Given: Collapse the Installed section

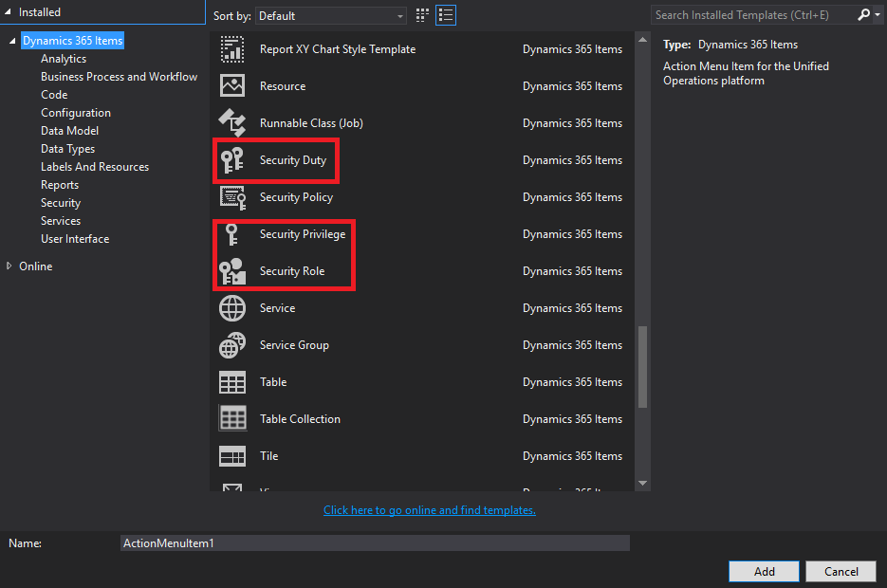Looking at the screenshot, I should 8,12.
